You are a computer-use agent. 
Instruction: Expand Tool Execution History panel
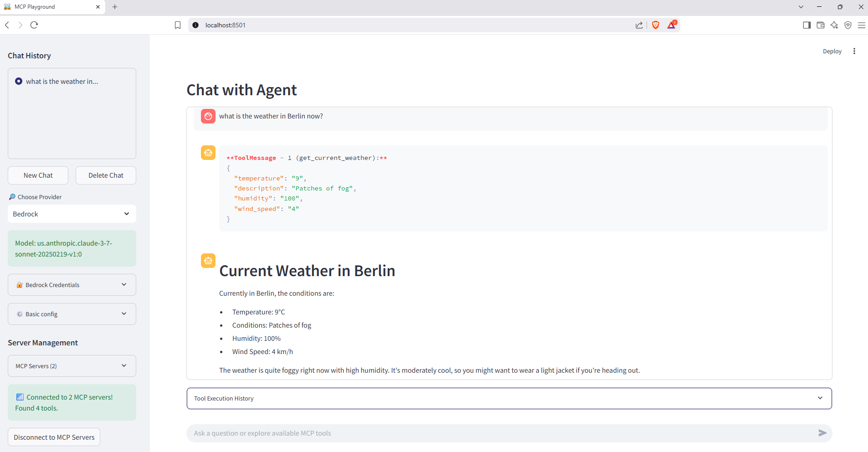point(509,398)
